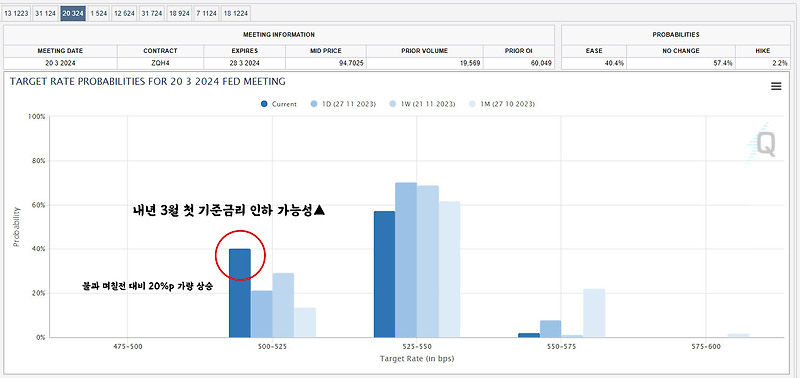Click the 1W bar for 525-550
This screenshot has width=800, height=378.
pyautogui.click(x=428, y=261)
